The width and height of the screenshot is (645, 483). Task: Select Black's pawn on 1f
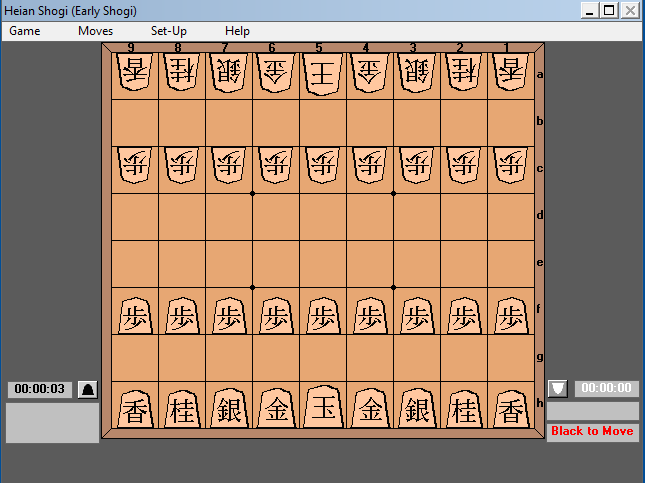[x=511, y=316]
